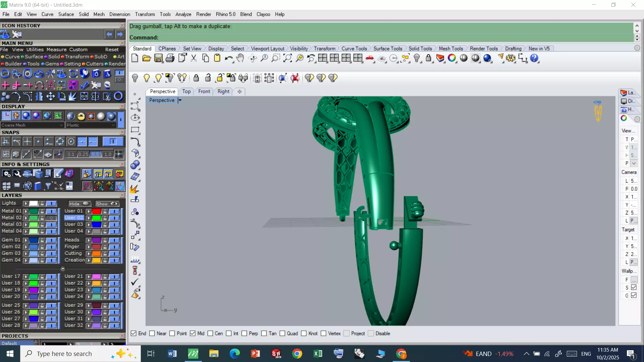Click Reset in Main Menu
The width and height of the screenshot is (644, 362).
click(112, 50)
